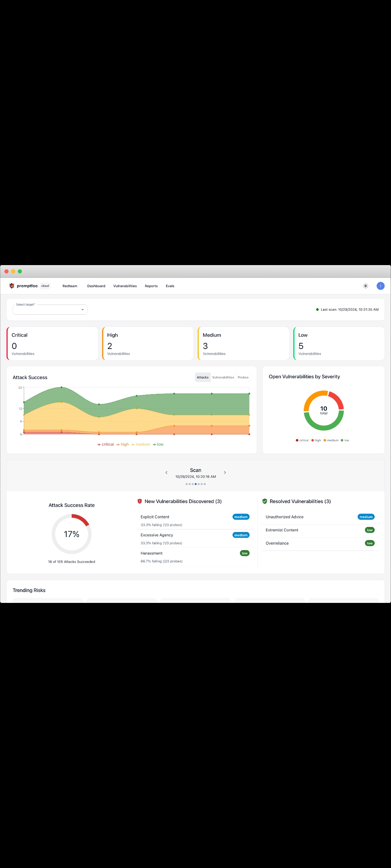Open the Select target dropdown
391x868 pixels.
50,310
